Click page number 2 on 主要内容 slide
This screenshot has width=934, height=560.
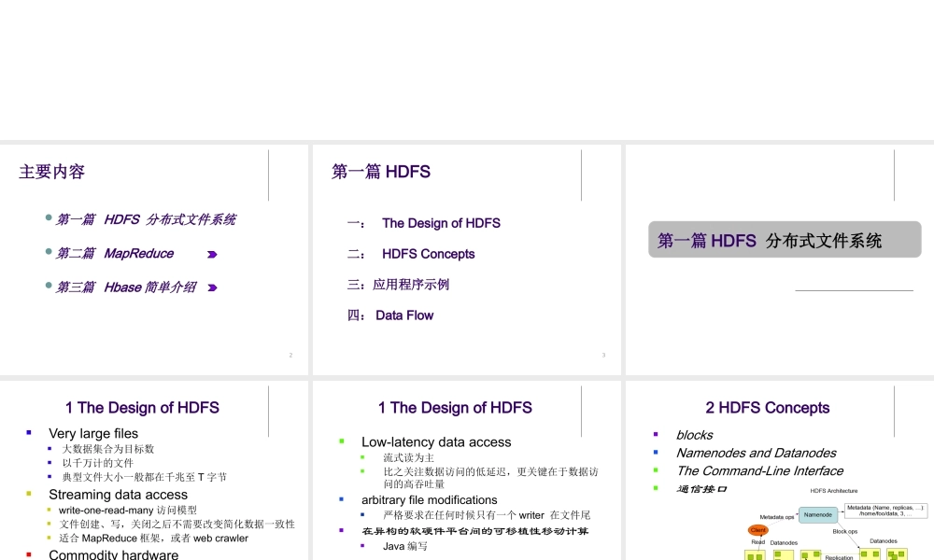coord(290,356)
